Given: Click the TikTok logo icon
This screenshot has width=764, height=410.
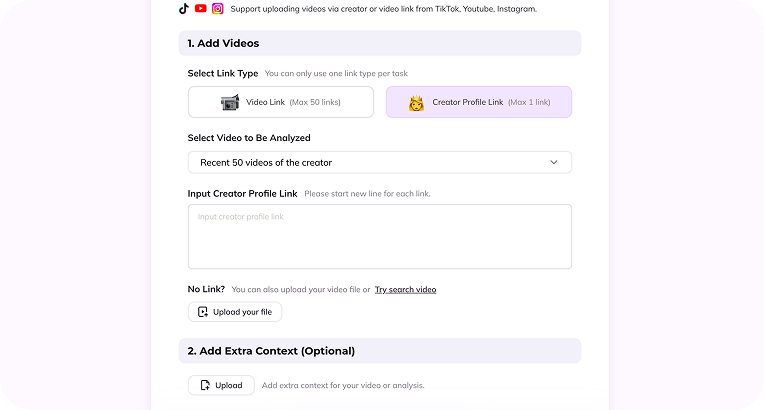Looking at the screenshot, I should tap(184, 9).
